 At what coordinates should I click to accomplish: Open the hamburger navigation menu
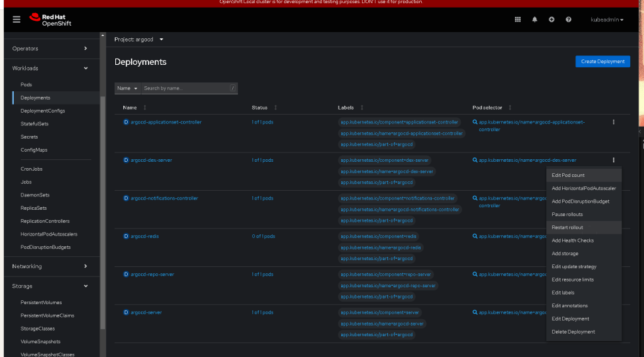tap(16, 20)
